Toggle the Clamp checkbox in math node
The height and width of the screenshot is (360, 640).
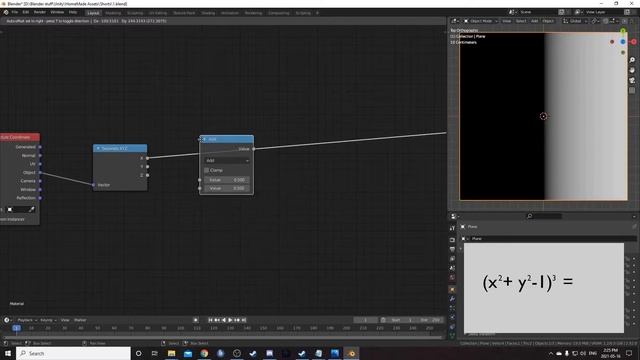(x=207, y=170)
